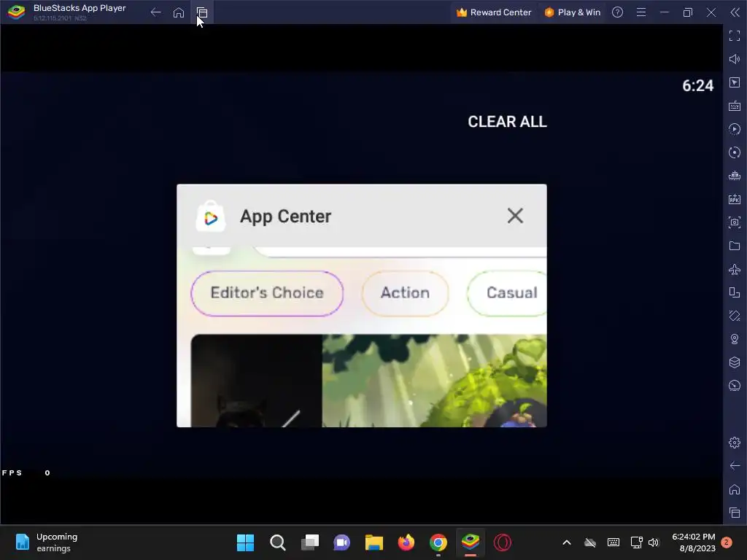The height and width of the screenshot is (560, 747).
Task: Open Play & Win
Action: [572, 12]
